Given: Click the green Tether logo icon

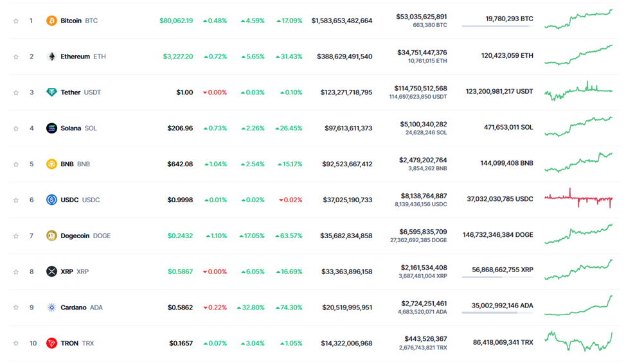Looking at the screenshot, I should (51, 92).
